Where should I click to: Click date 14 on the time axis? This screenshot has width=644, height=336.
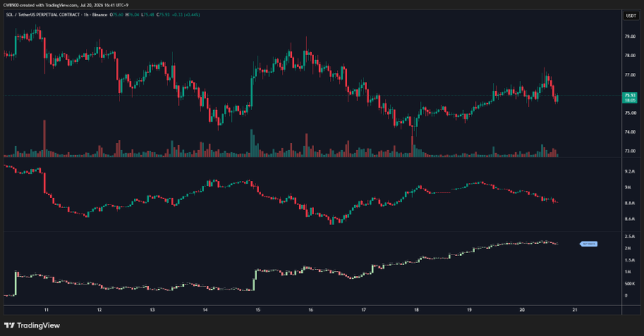(x=205, y=310)
